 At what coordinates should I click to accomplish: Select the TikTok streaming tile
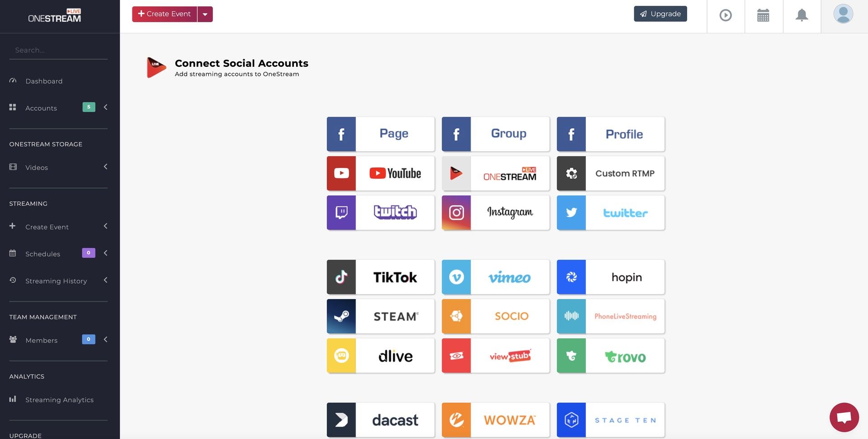pyautogui.click(x=380, y=277)
